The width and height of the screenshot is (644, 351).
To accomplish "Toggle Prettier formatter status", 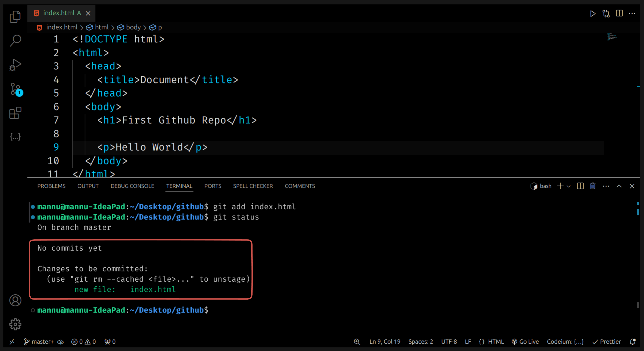I will point(607,341).
